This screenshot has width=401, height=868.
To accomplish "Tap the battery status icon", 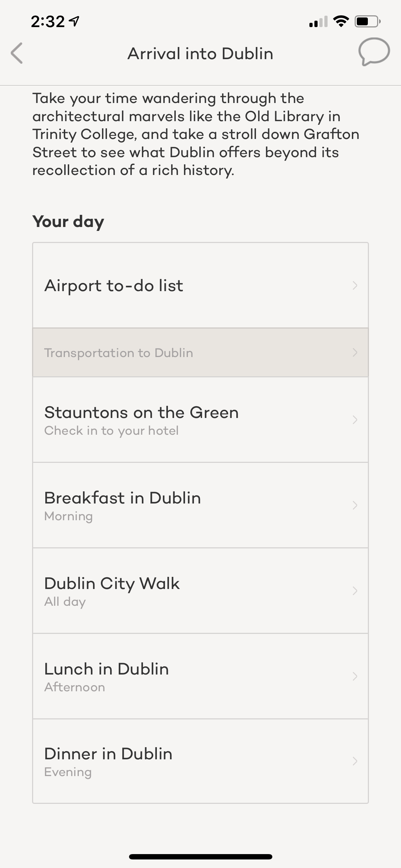I will click(x=367, y=22).
